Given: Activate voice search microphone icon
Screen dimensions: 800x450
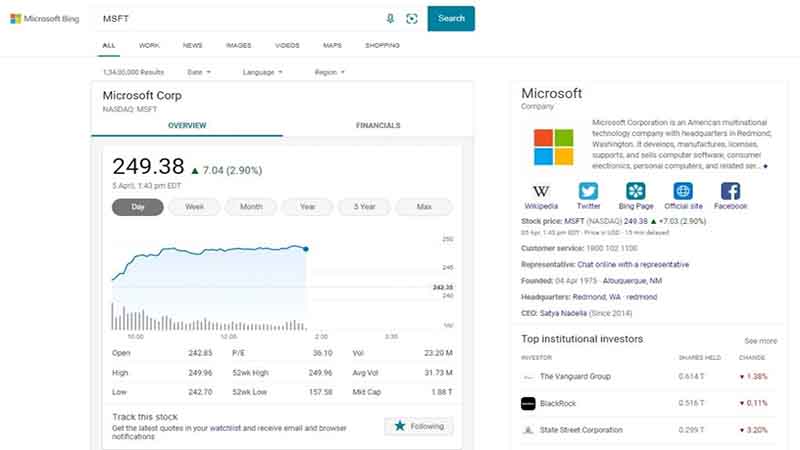Looking at the screenshot, I should click(390, 19).
